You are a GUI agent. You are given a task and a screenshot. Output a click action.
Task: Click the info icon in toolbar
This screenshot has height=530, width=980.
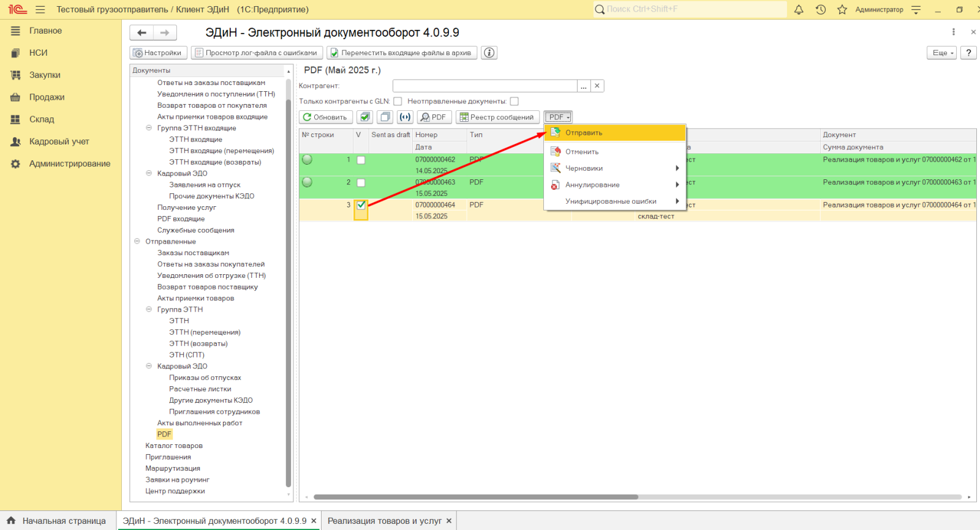(489, 53)
